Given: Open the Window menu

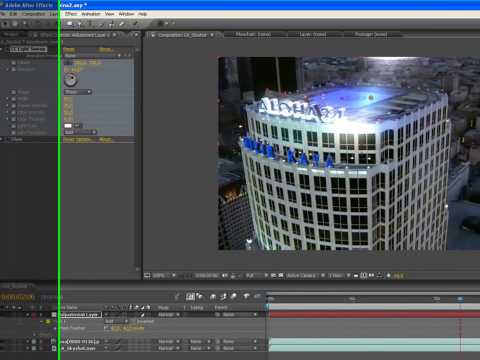Looking at the screenshot, I should click(x=126, y=14).
